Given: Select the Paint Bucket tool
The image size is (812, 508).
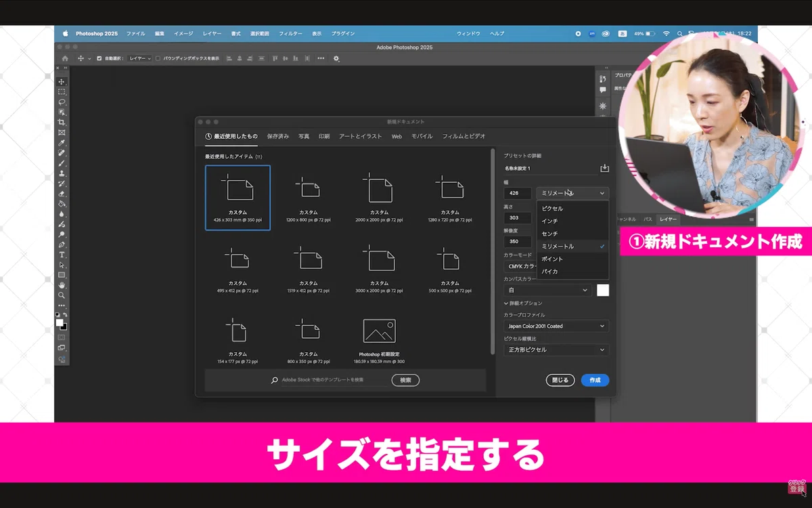Looking at the screenshot, I should point(62,203).
